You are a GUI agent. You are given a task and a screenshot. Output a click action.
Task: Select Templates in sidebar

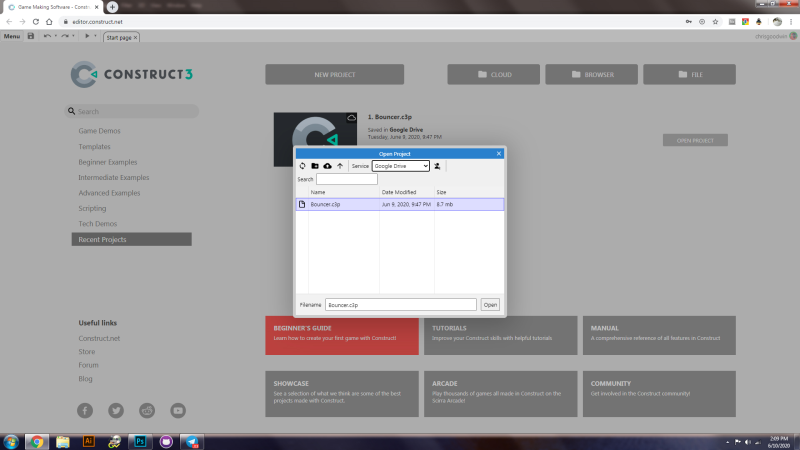[94, 146]
